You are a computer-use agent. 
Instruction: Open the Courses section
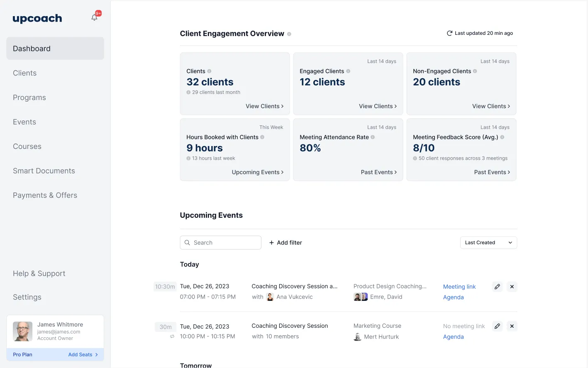pos(27,146)
